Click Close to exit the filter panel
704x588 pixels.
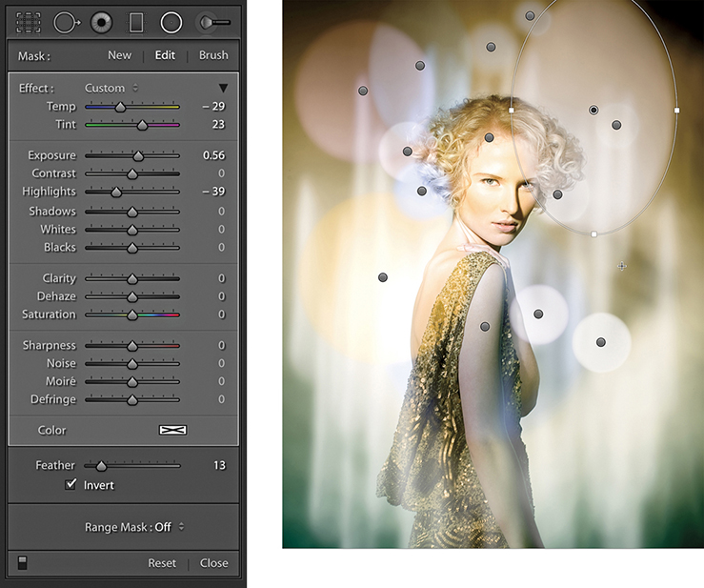[213, 563]
